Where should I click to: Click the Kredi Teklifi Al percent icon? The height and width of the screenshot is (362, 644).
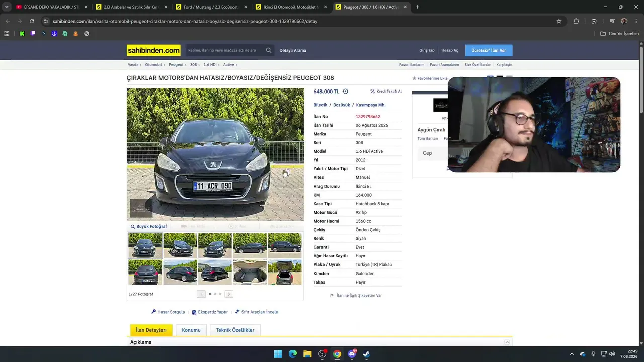(x=373, y=92)
